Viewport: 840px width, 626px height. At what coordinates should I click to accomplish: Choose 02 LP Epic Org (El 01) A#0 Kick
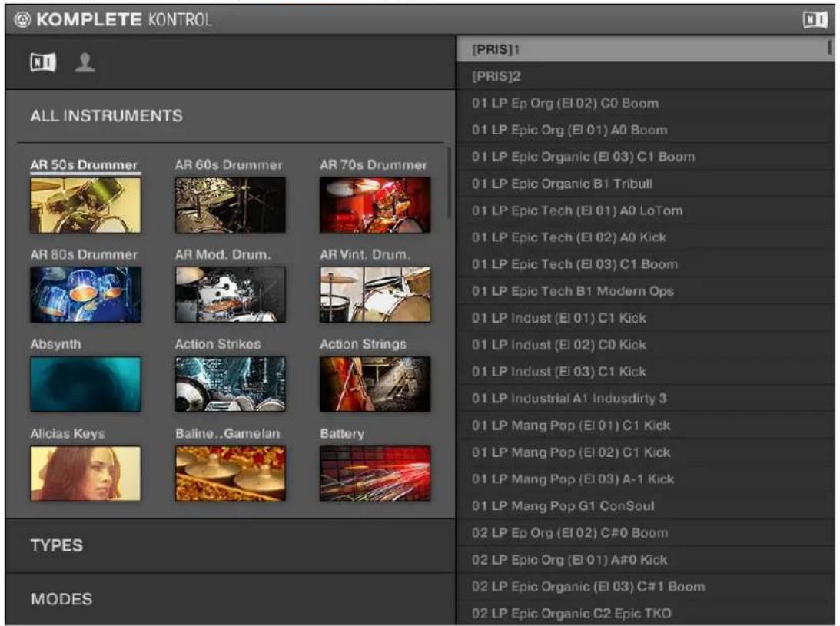coord(645,560)
